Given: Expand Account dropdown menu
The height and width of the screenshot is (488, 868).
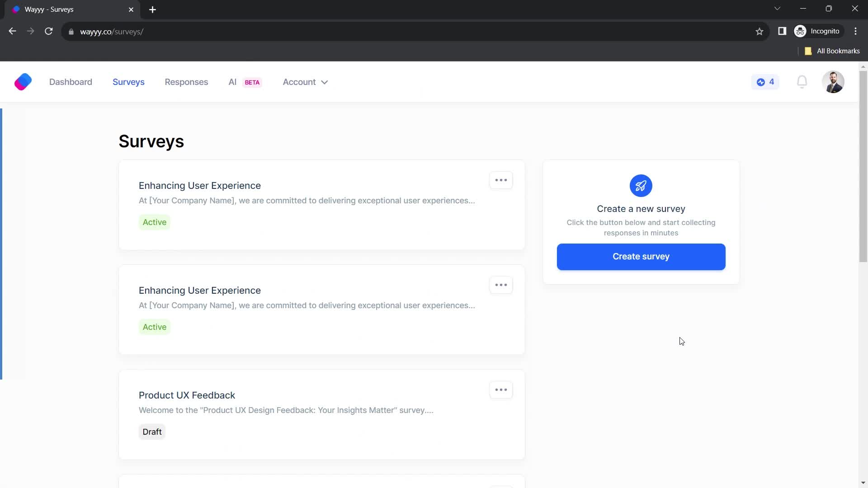Looking at the screenshot, I should coord(305,82).
